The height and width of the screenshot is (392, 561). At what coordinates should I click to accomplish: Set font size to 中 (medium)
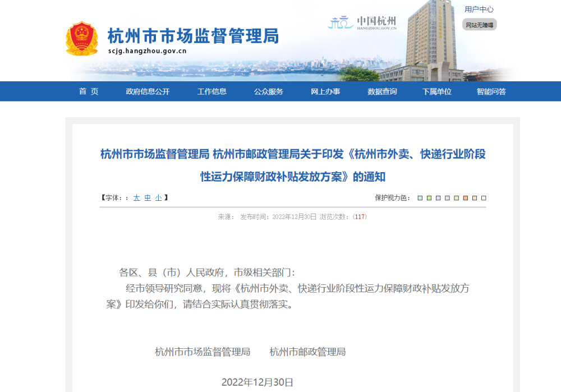148,198
